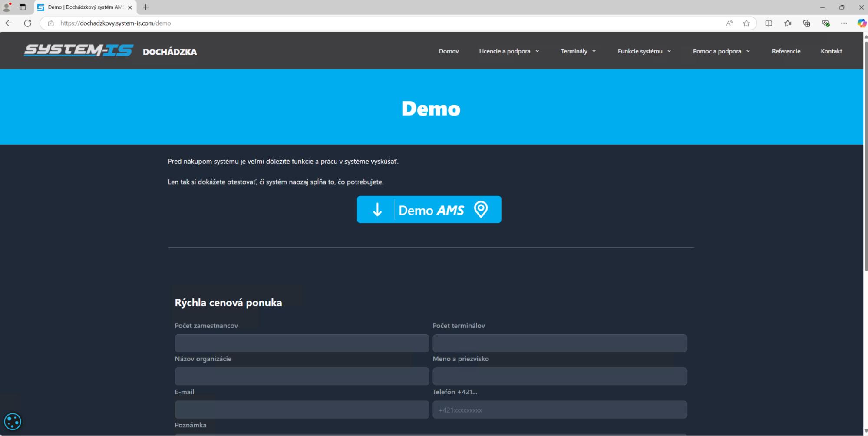868x436 pixels.
Task: Click the browser refresh icon
Action: (28, 23)
